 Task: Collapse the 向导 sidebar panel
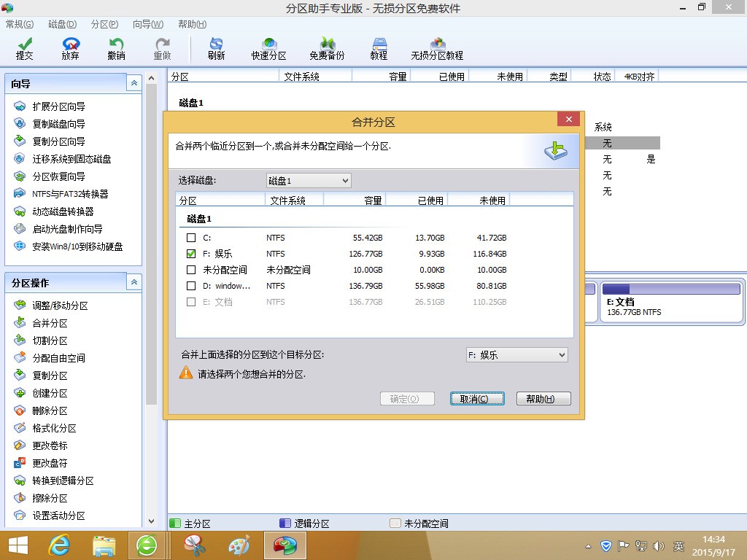click(133, 84)
